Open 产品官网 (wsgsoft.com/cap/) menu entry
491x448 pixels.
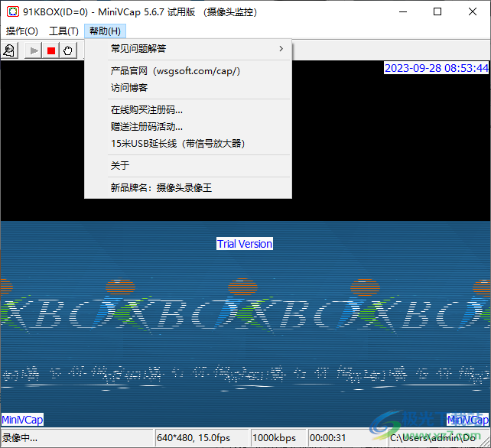click(188, 71)
